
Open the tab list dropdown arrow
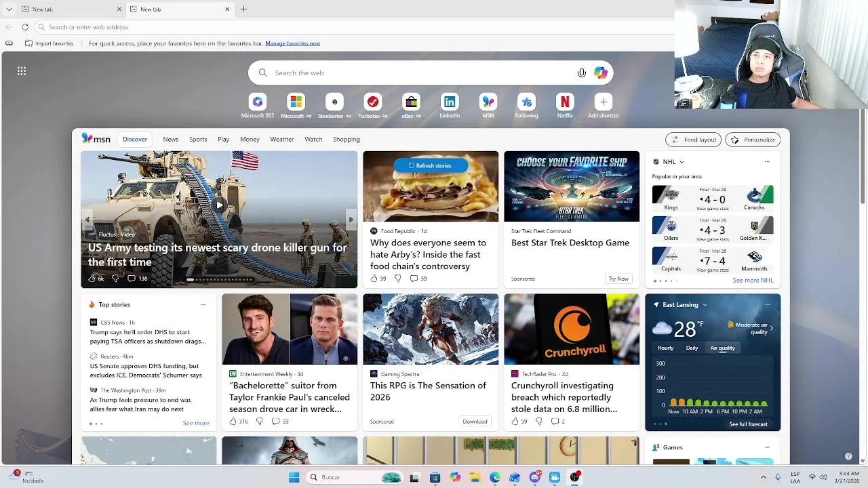coord(9,9)
